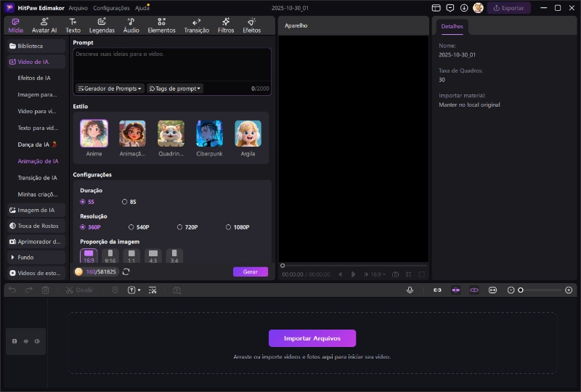Click the snapshot camera icon in preview
This screenshot has height=392, width=581.
coord(395,274)
